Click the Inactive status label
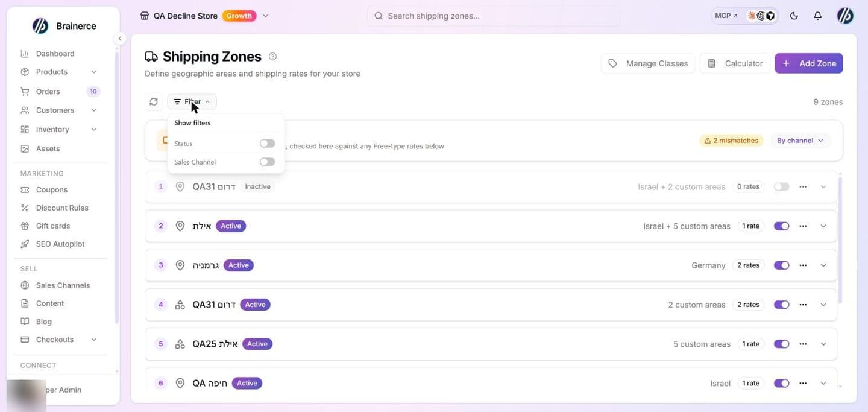868x412 pixels. tap(257, 187)
